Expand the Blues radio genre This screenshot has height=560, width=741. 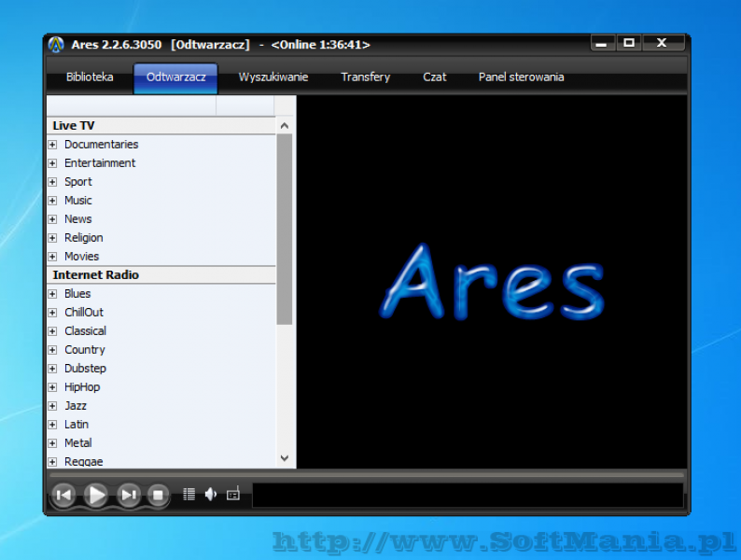coord(52,294)
